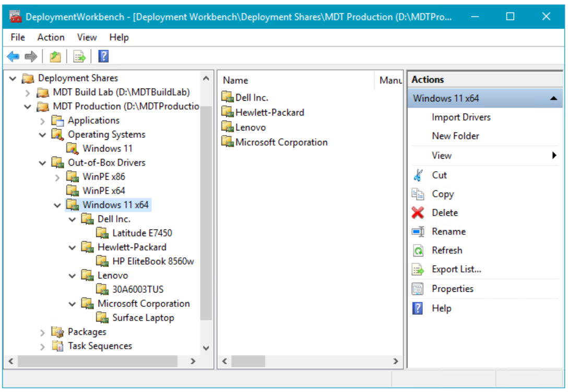The image size is (569, 392).
Task: Click the Cut scissors icon
Action: click(418, 175)
